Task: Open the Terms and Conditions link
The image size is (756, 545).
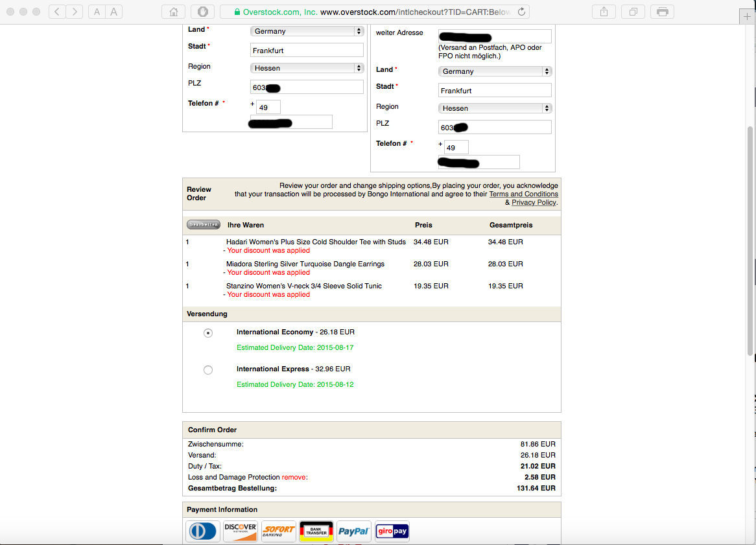Action: click(x=523, y=193)
